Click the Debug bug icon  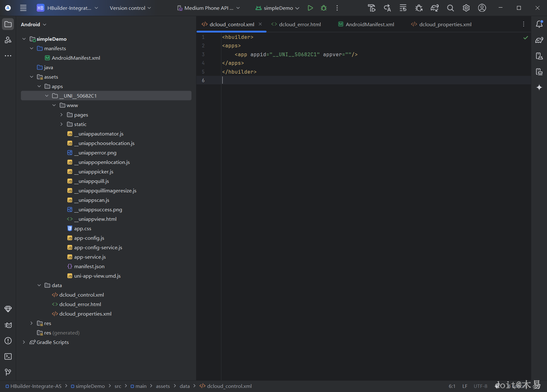pyautogui.click(x=324, y=8)
